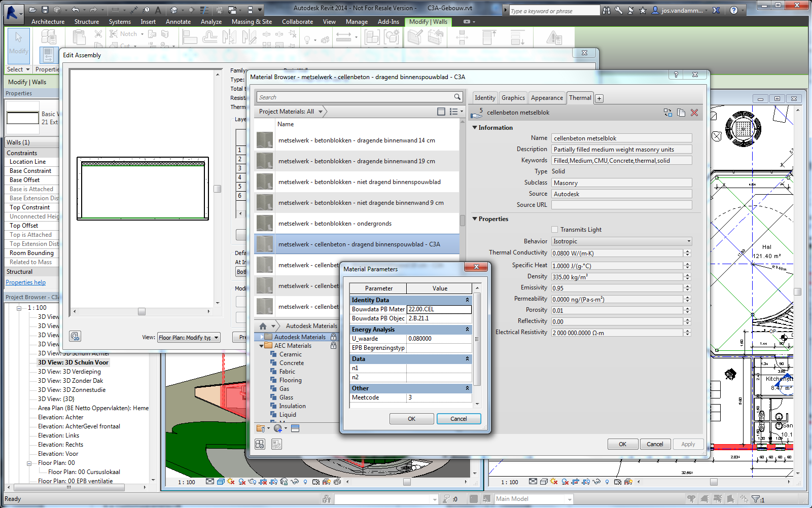
Task: Click the create new material sphere icon
Action: pyautogui.click(x=278, y=428)
